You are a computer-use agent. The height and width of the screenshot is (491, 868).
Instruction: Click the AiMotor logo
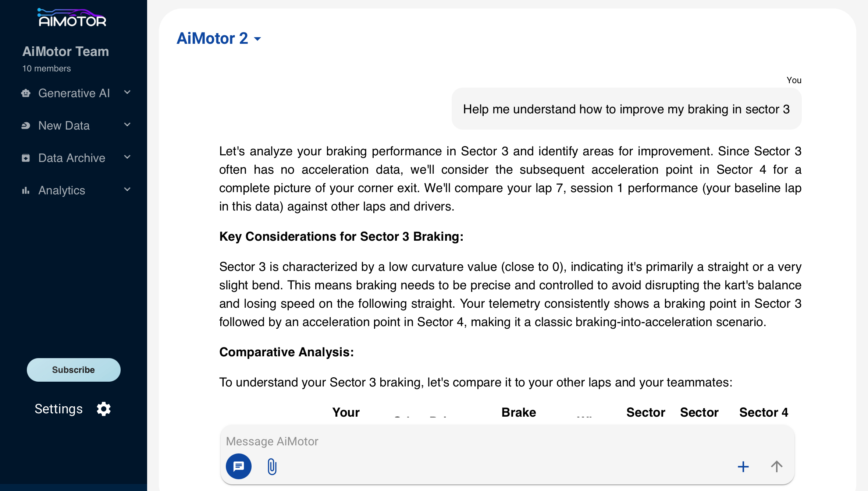coord(72,18)
